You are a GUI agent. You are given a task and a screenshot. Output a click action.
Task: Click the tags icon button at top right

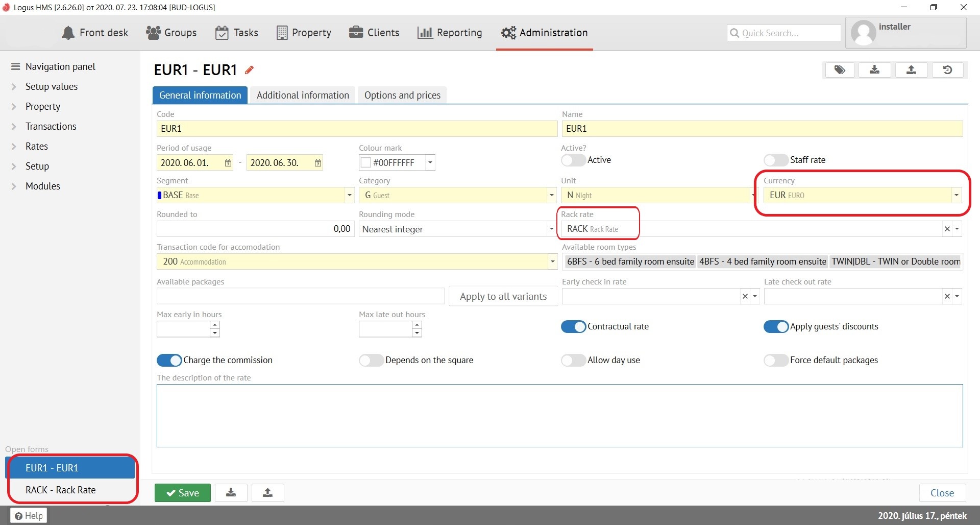840,70
